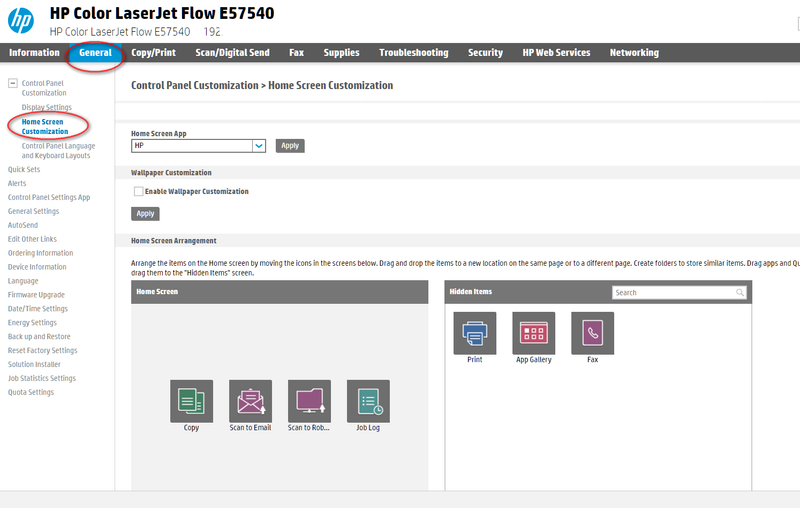Open the Security tab
The height and width of the screenshot is (508, 800).
[485, 53]
